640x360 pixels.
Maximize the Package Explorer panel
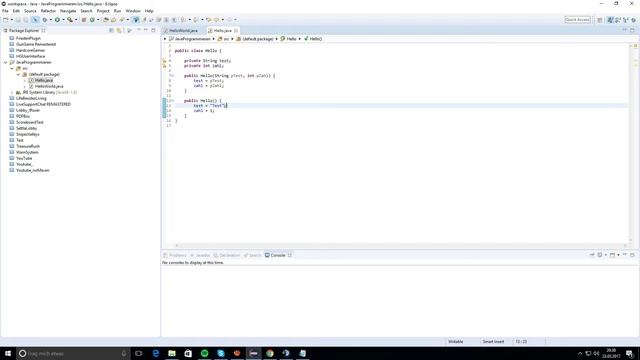tap(153, 30)
